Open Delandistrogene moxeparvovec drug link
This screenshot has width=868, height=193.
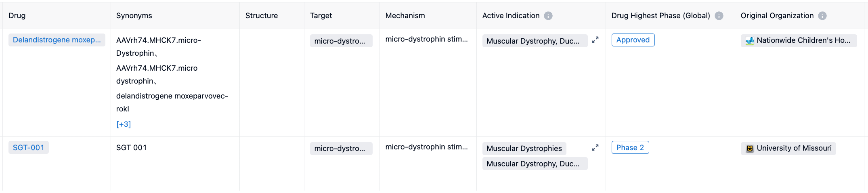point(57,40)
